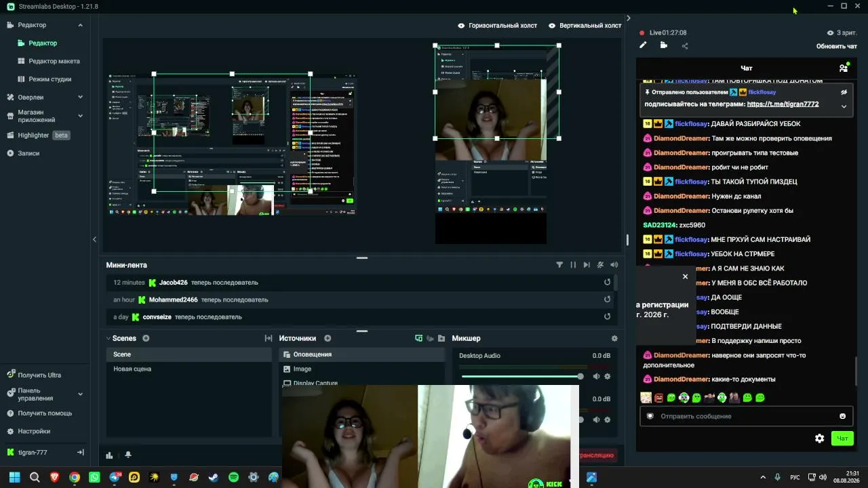Screen dimensions: 868x488
Task: Close the registration popup in chat
Action: 685,277
